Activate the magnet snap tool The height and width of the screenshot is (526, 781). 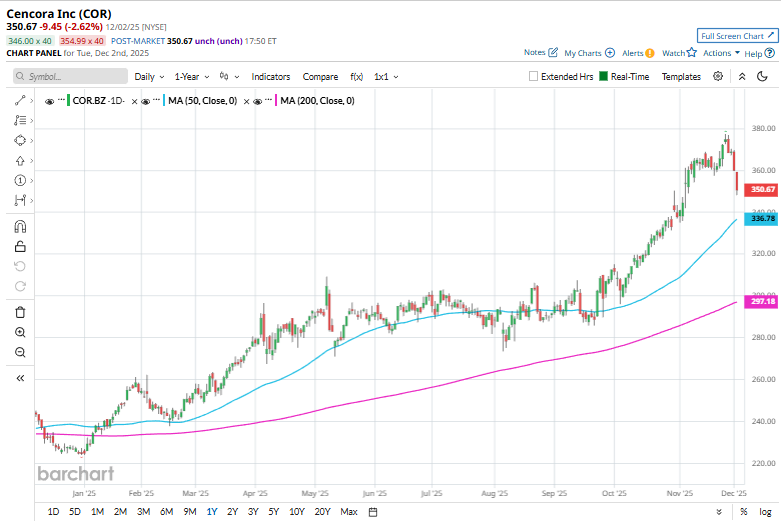[20, 225]
